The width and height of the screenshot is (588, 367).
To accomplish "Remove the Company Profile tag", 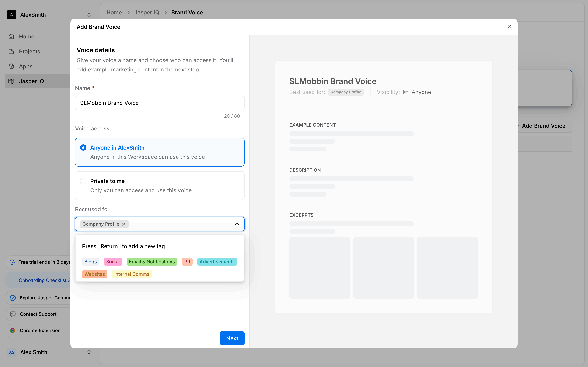I will (124, 224).
